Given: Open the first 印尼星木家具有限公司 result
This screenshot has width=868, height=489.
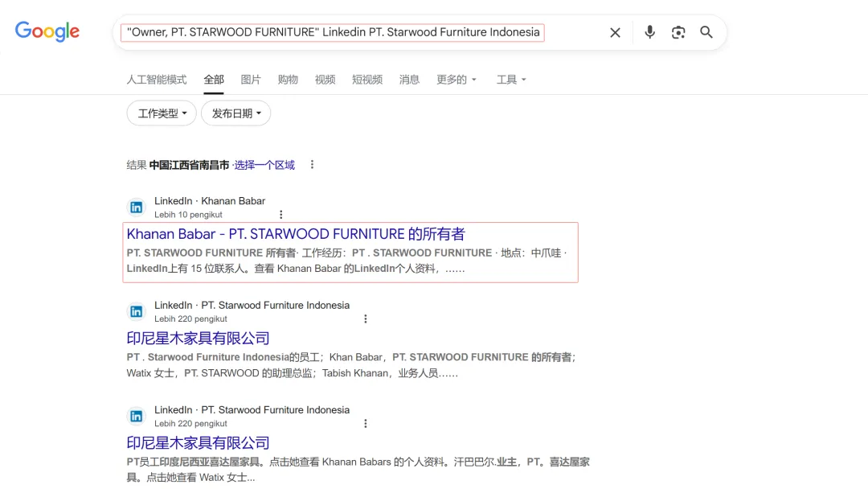Looking at the screenshot, I should pos(198,338).
